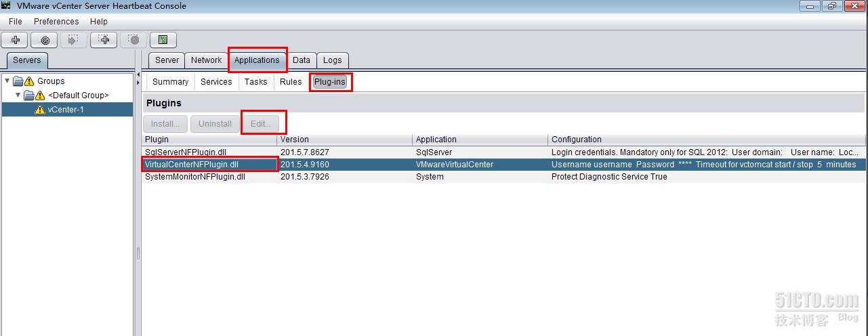
Task: Select the Groups tree item
Action: 51,81
